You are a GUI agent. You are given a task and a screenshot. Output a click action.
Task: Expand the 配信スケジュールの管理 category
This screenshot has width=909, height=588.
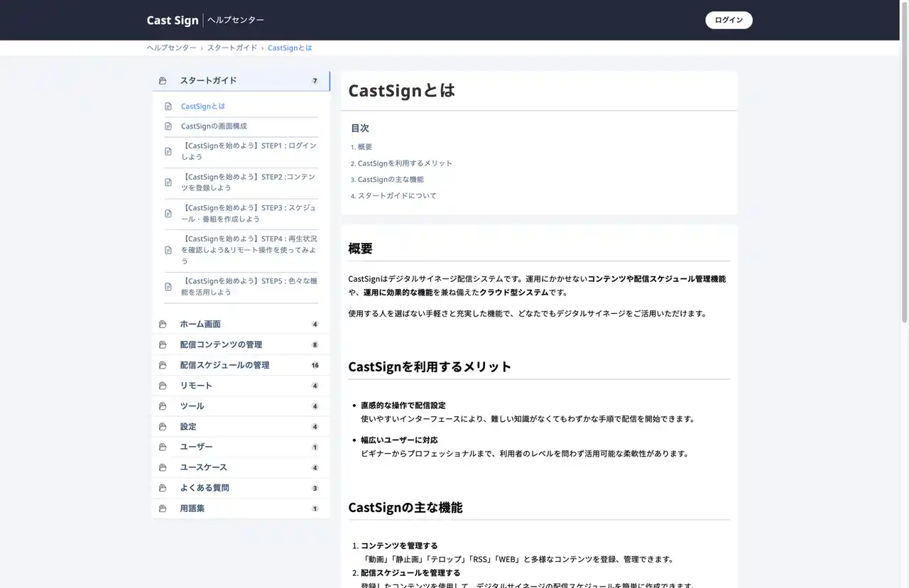coord(224,365)
